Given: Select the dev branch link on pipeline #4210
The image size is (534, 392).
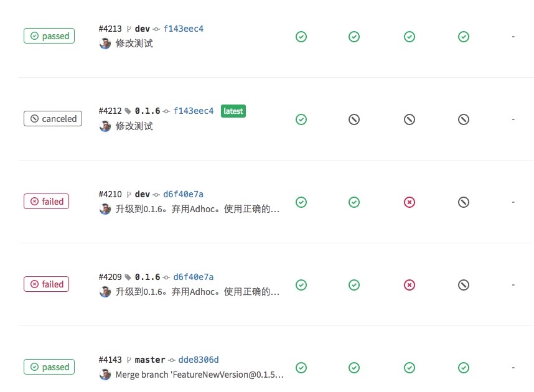Looking at the screenshot, I should point(142,194).
